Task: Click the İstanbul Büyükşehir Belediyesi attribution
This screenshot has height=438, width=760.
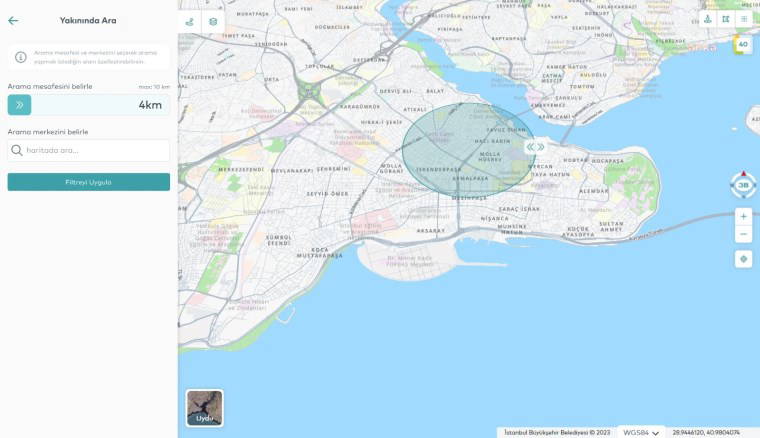Action: click(557, 432)
